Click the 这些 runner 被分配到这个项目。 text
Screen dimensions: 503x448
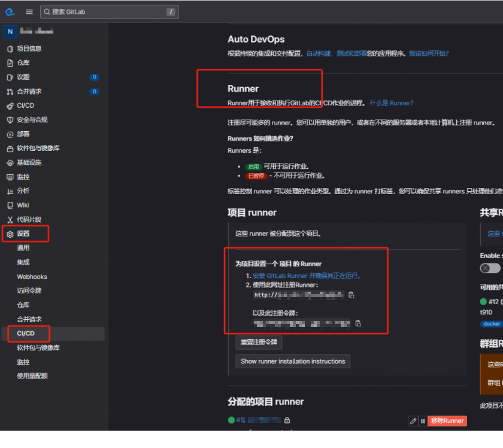(x=278, y=234)
